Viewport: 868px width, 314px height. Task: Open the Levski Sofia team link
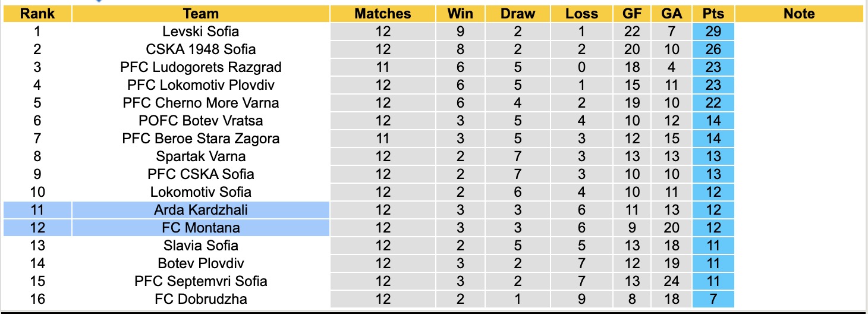click(201, 32)
